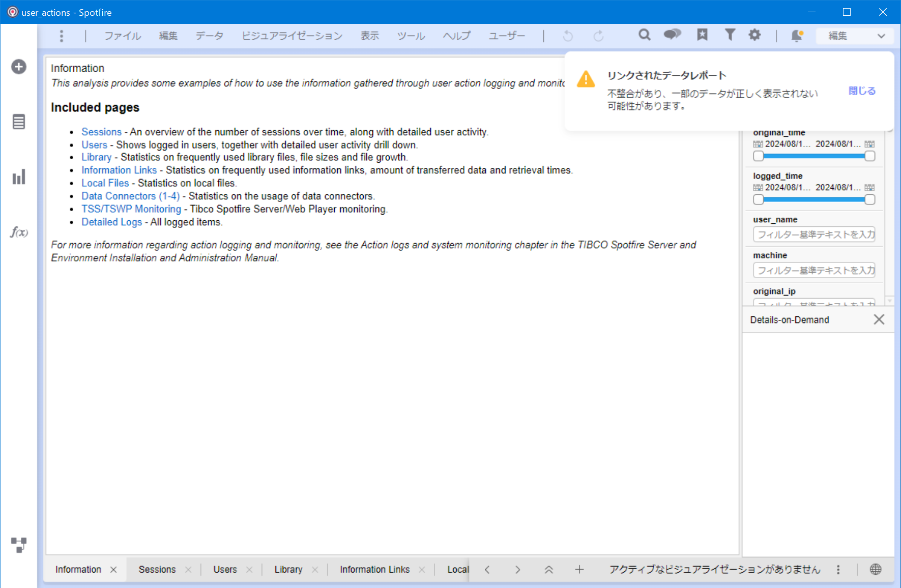Open the conversations speech bubble icon
The width and height of the screenshot is (901, 588).
tap(673, 35)
